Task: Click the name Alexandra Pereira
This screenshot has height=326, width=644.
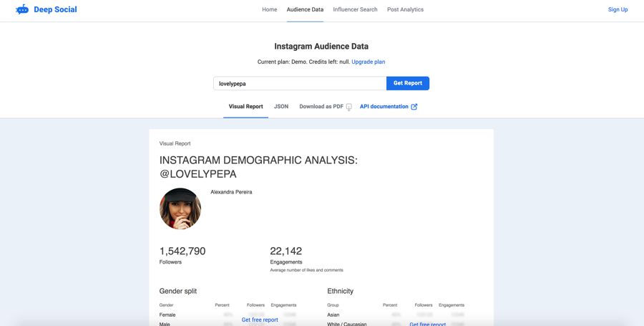Action: (231, 192)
